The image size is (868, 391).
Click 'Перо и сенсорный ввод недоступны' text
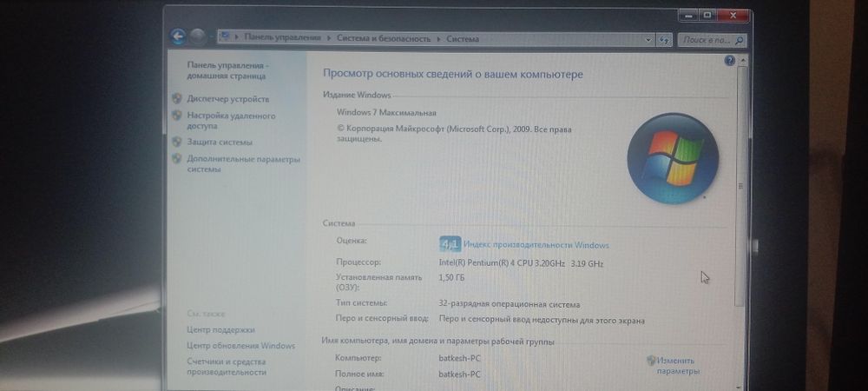(x=542, y=320)
